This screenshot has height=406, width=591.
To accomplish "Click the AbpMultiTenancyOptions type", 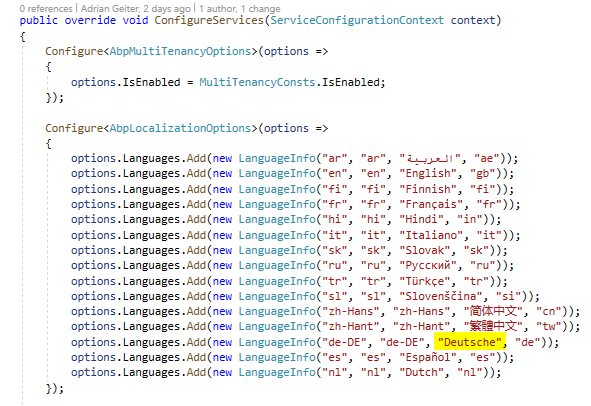I will [x=181, y=51].
